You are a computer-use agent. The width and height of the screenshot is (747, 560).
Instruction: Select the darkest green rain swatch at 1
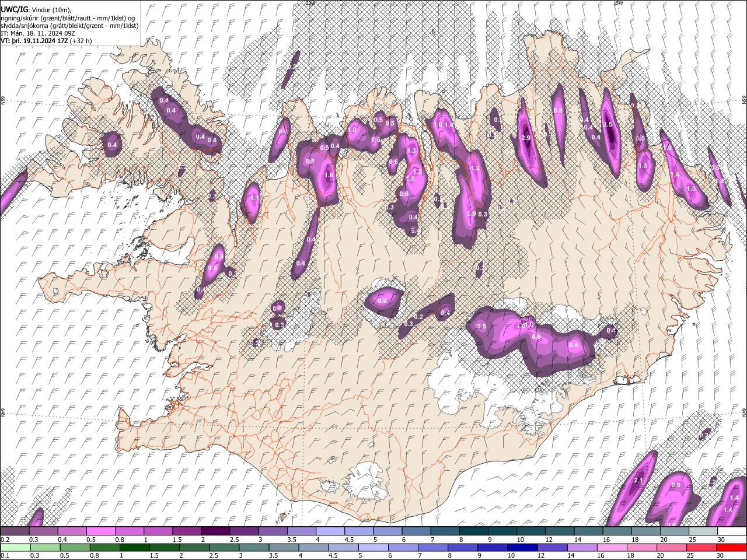(134, 547)
